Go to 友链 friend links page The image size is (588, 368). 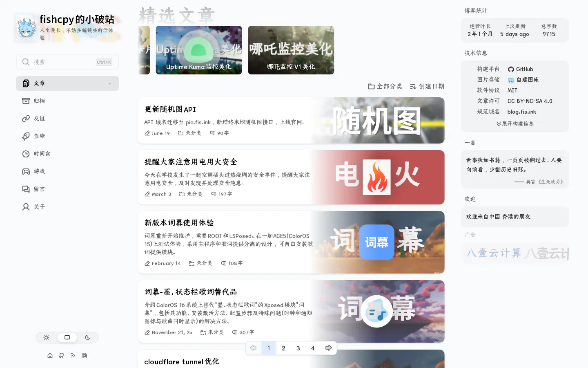67,119
